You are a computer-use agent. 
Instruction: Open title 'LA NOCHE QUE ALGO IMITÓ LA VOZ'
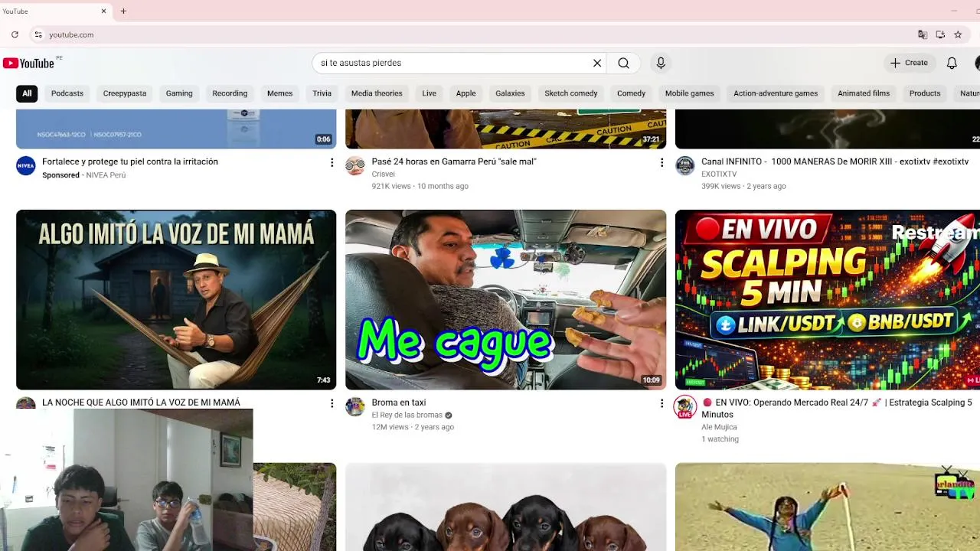141,403
